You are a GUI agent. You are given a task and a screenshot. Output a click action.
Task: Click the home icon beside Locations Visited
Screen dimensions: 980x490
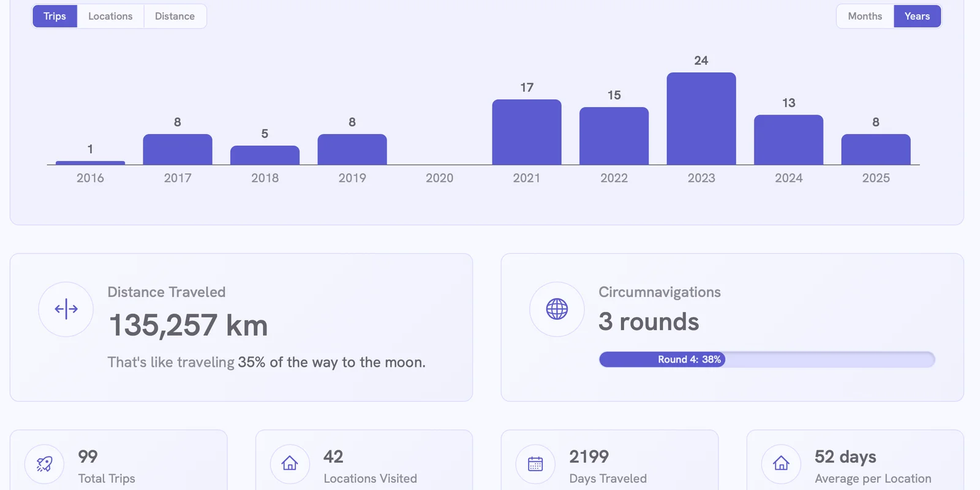(x=290, y=464)
